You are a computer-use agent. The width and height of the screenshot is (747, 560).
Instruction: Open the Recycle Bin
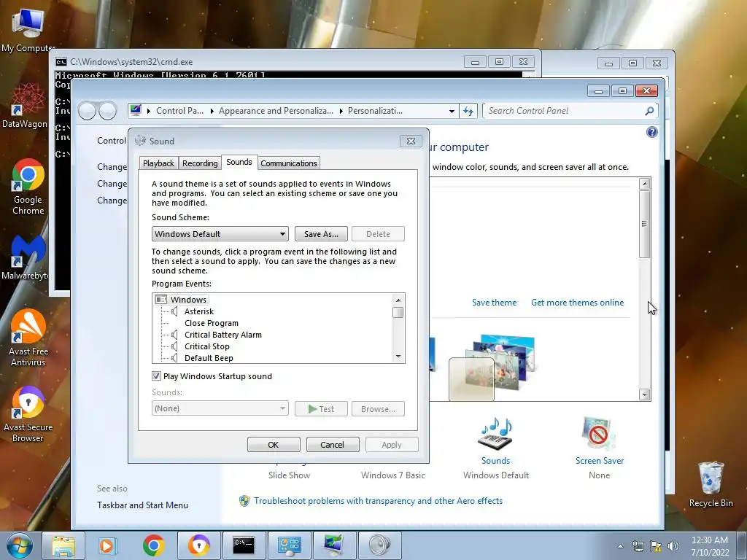pyautogui.click(x=711, y=484)
